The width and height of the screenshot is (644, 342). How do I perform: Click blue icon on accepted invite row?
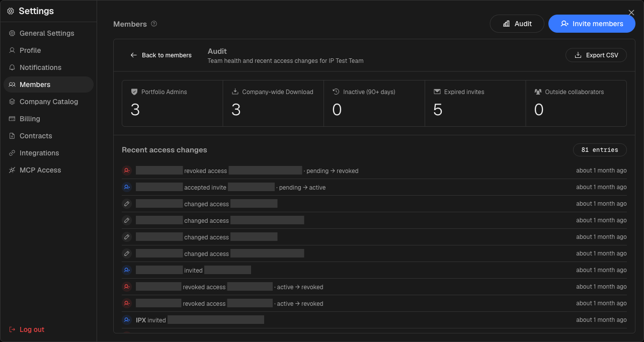pyautogui.click(x=127, y=187)
